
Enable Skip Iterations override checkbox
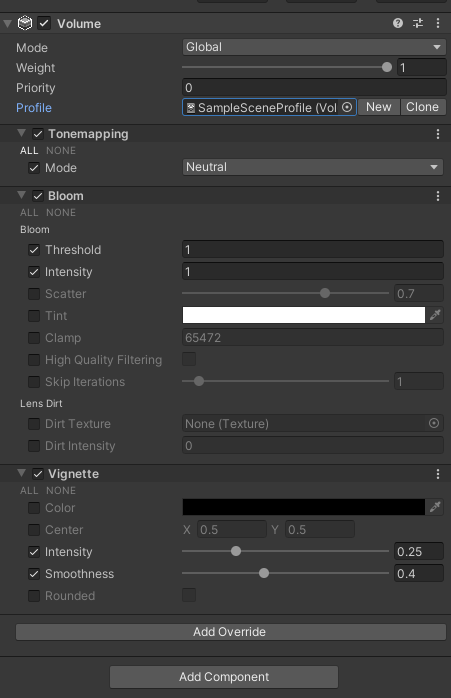(x=34, y=382)
